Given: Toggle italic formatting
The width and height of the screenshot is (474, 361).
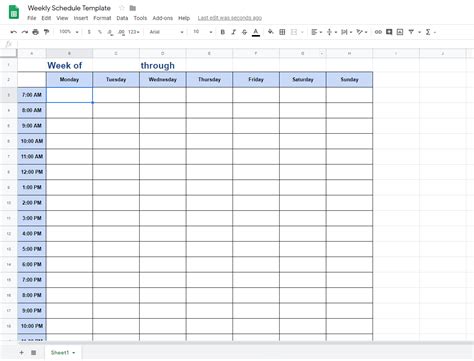Looking at the screenshot, I should coord(234,32).
